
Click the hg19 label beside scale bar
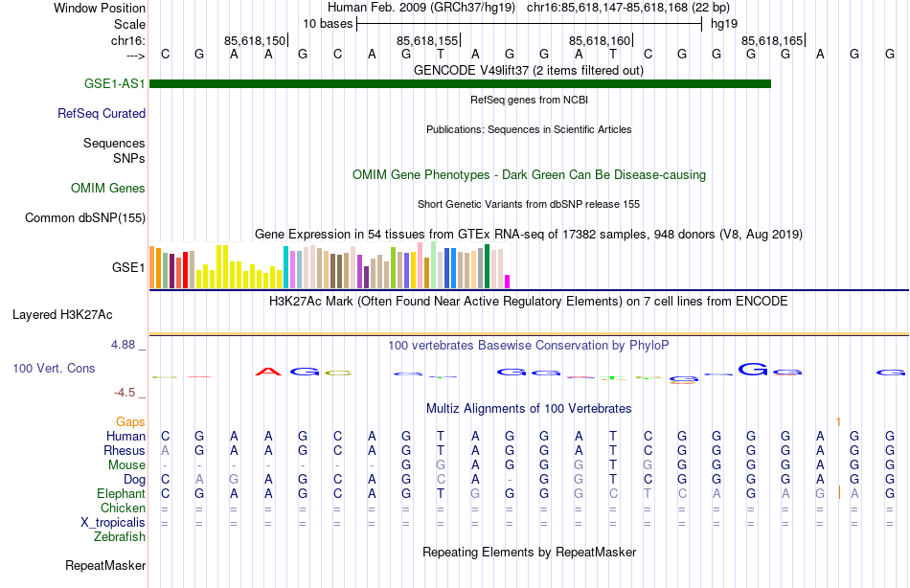pos(724,24)
